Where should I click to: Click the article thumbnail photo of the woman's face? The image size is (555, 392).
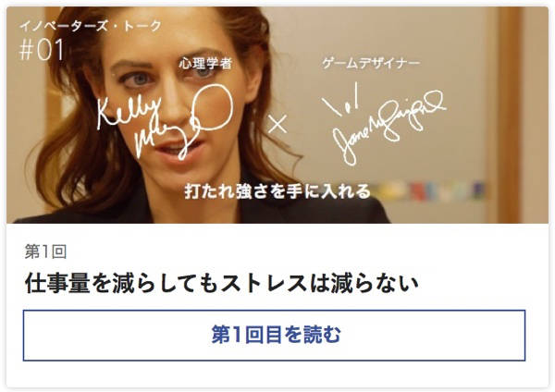coord(277,115)
